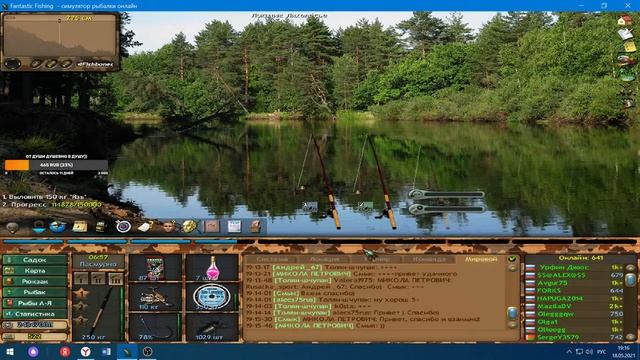Image resolution: width=640 pixels, height=360 pixels.
Task: Switch to the Турнир chat tab
Action: point(376,259)
